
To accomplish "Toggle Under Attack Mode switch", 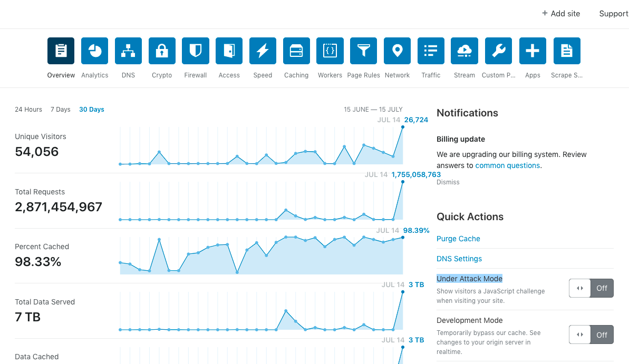I will coord(591,288).
